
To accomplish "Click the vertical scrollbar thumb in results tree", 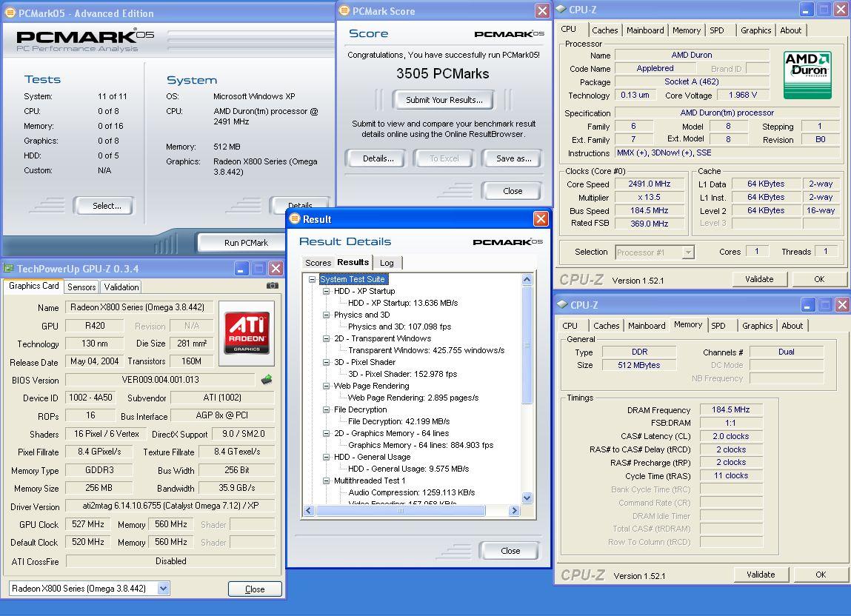I will (x=527, y=346).
